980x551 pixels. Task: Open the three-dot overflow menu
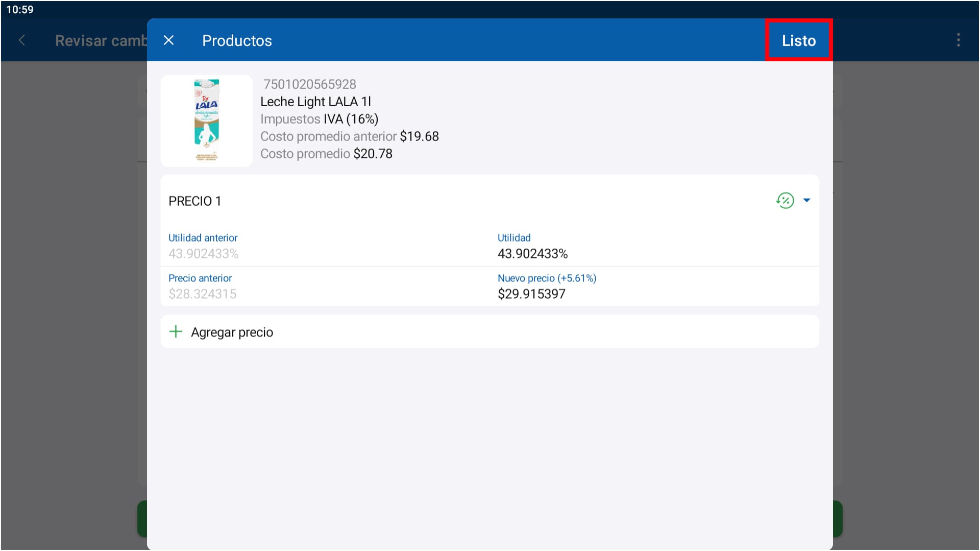tap(958, 40)
